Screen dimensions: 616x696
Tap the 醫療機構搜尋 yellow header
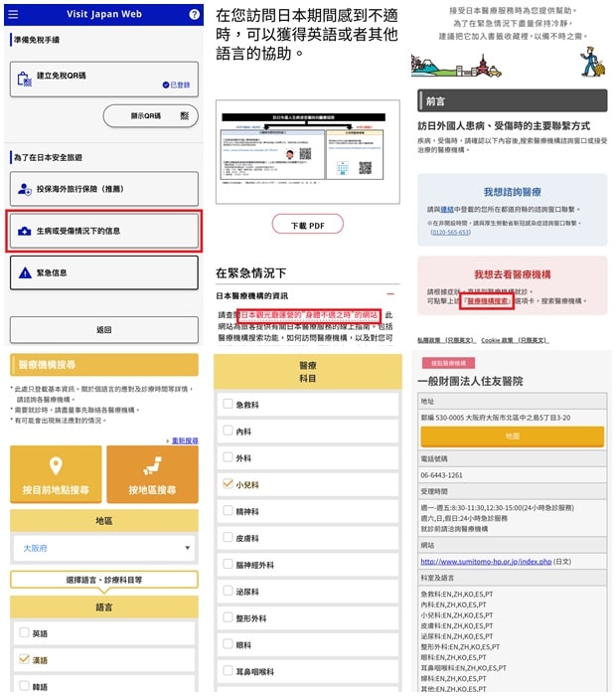[103, 365]
